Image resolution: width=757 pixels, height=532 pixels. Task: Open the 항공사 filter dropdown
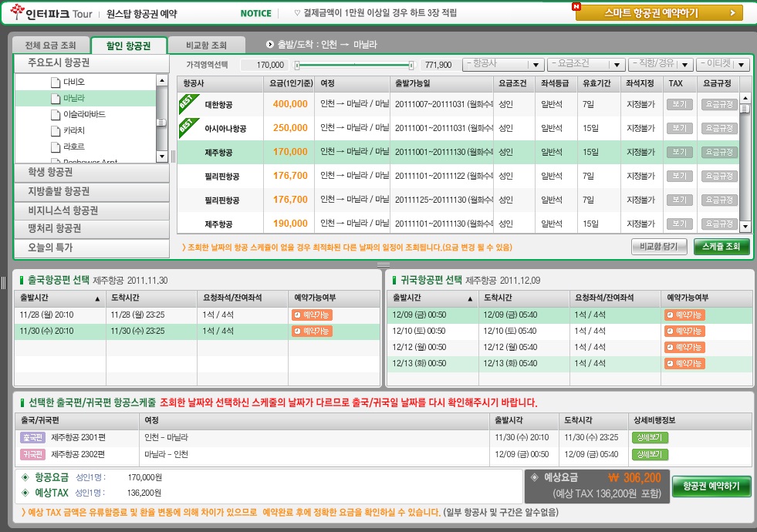(x=503, y=64)
